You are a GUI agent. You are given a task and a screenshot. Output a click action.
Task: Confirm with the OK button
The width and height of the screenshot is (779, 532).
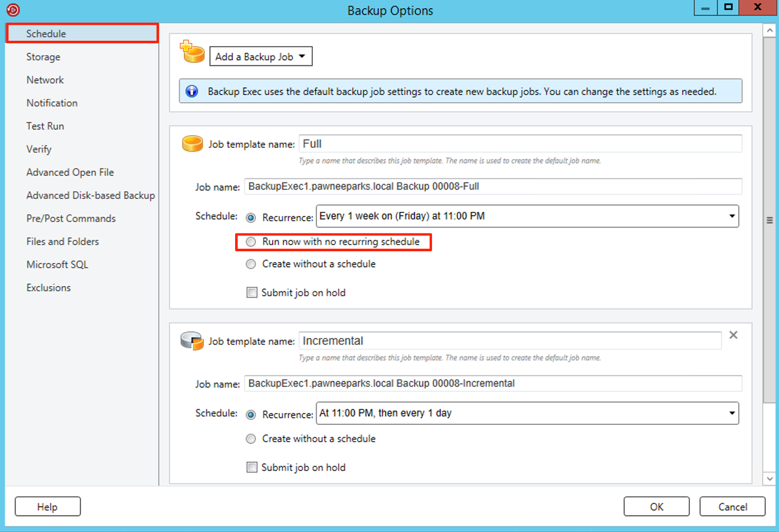(x=656, y=507)
